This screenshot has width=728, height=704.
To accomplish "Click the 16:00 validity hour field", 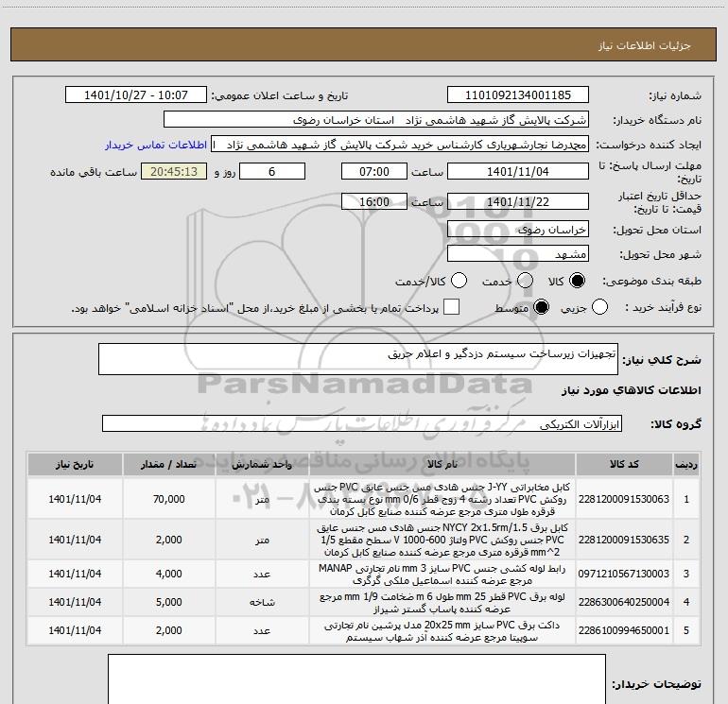I will [375, 202].
